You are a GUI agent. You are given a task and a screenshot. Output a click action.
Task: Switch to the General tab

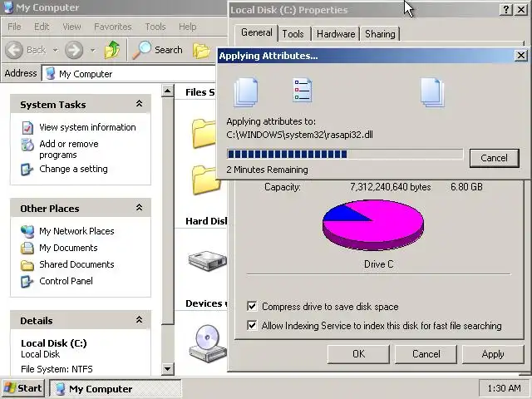point(257,32)
